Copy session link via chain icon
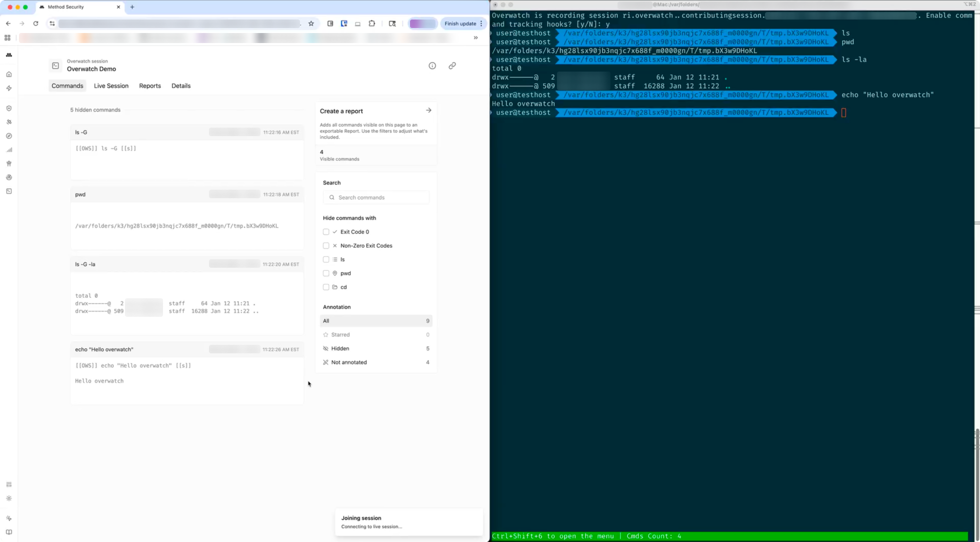This screenshot has width=980, height=542. coord(452,66)
